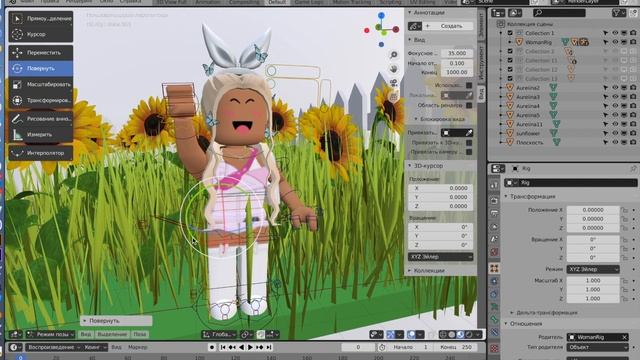
Task: Enable Область рендера checkbox
Action: point(469,105)
